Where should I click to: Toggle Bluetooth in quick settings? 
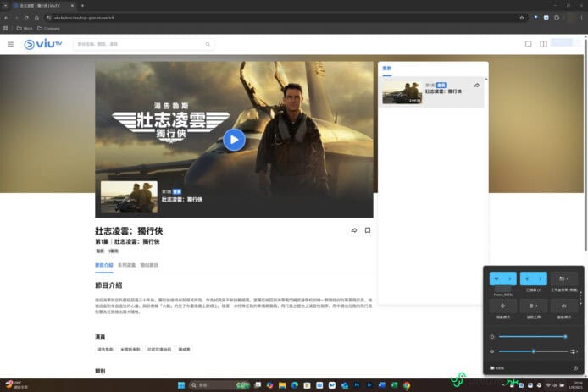527,279
